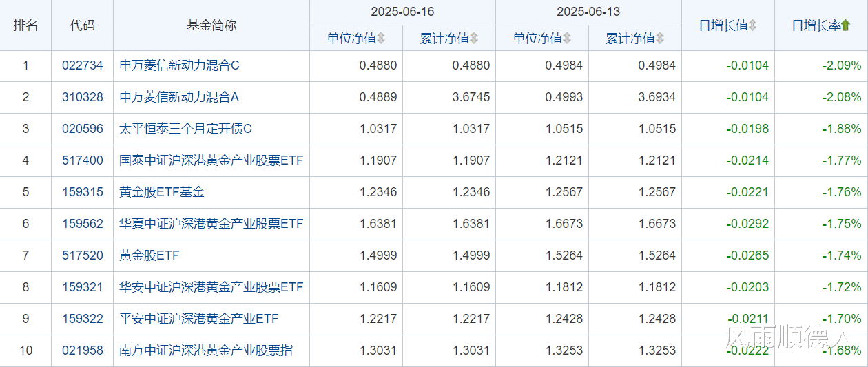This screenshot has height=367, width=868.
Task: Click the 2025-06-13 date header
Action: pos(589,12)
